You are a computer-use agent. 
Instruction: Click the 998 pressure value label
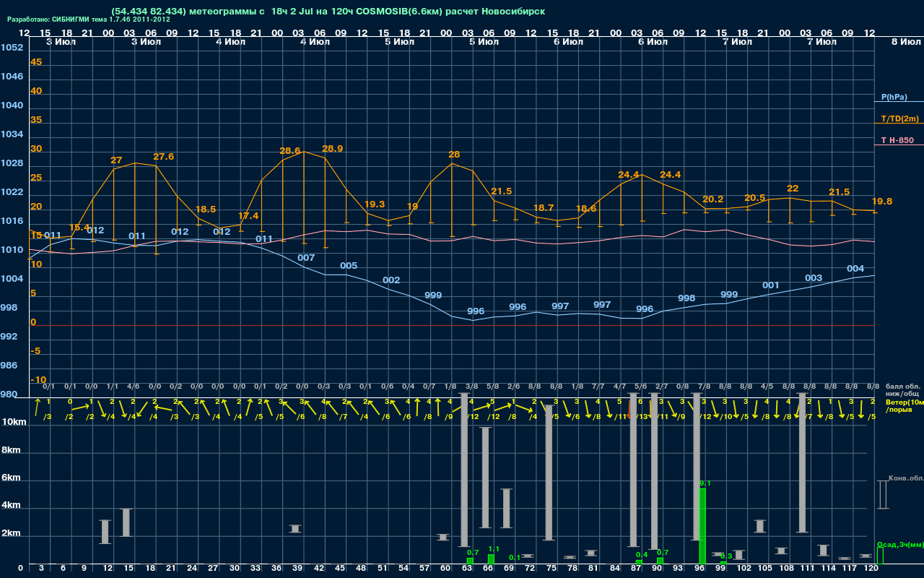[x=687, y=298]
